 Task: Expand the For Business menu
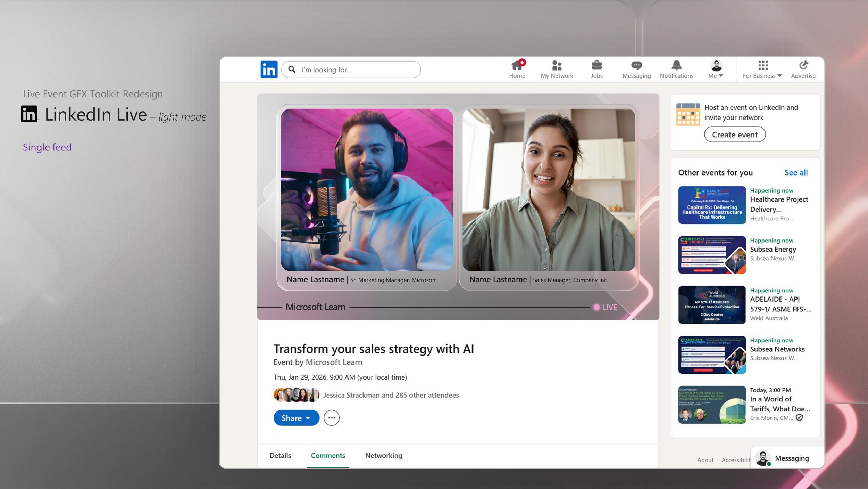coord(762,69)
